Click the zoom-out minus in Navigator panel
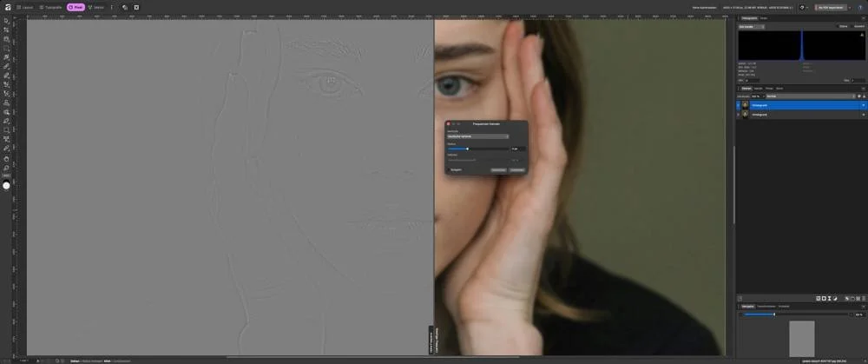This screenshot has width=868, height=364. point(740,314)
